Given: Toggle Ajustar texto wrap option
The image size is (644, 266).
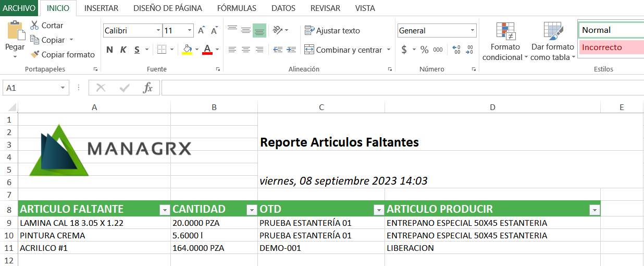Looking at the screenshot, I should [x=332, y=31].
